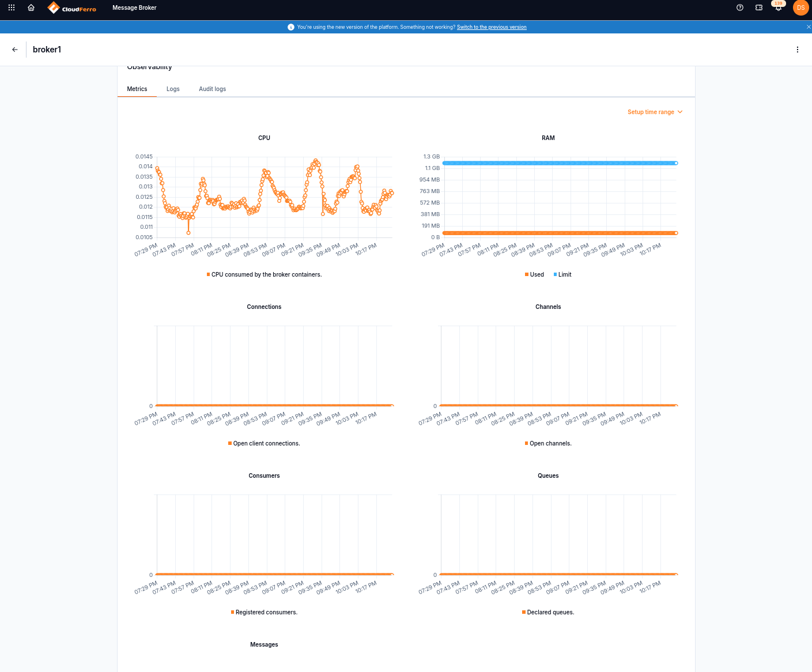Toggle the Registered consumers legend entry
This screenshot has width=812, height=672.
265,612
